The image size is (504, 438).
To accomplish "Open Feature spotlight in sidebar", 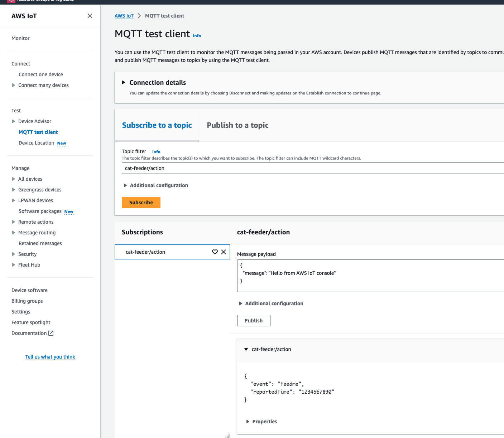I will coord(31,322).
